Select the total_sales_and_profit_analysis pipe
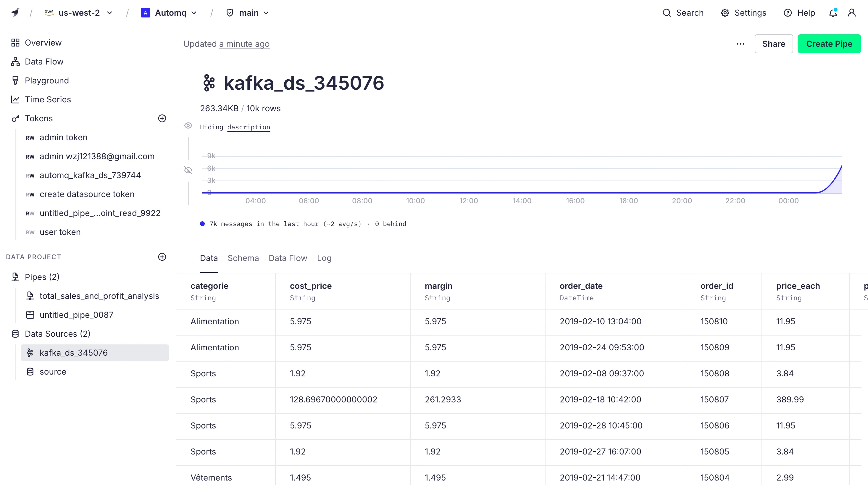The image size is (868, 490). click(x=99, y=296)
